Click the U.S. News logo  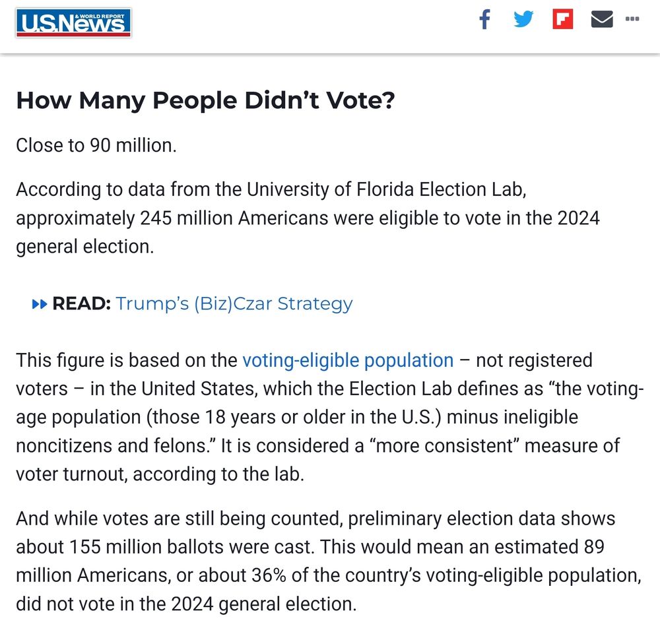point(73,23)
